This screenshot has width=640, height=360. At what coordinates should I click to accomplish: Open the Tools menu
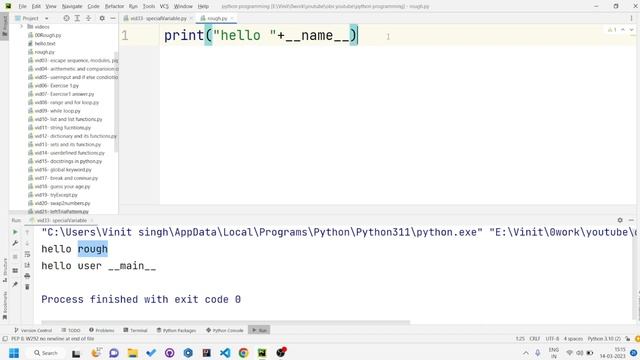[149, 7]
